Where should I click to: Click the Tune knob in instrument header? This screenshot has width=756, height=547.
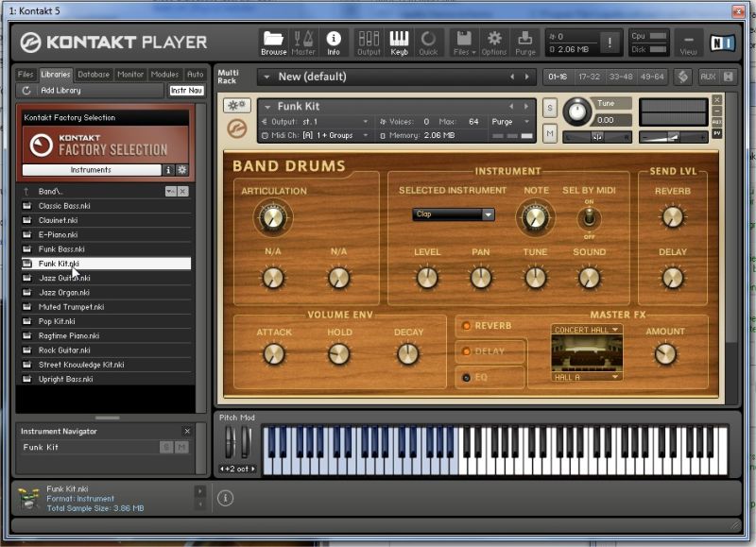(576, 112)
